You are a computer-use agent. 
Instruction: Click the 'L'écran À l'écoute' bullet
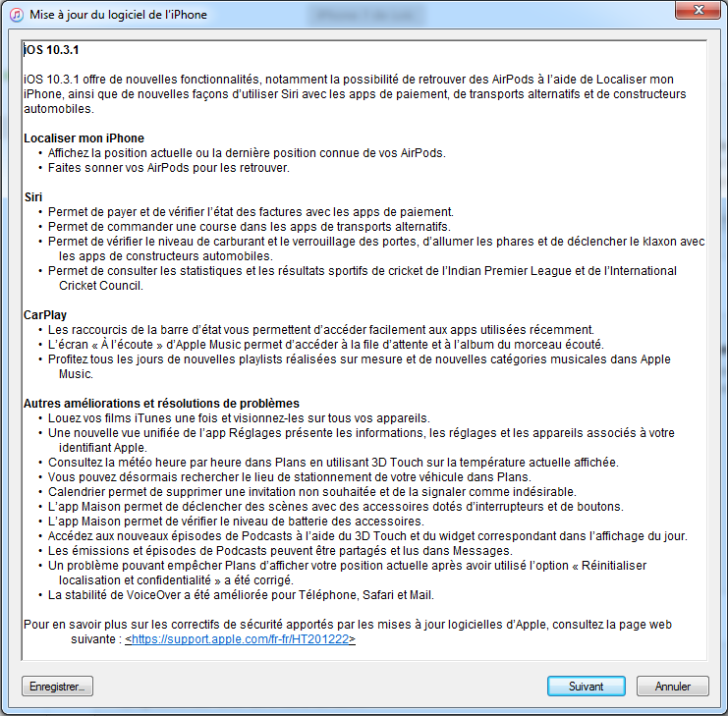point(326,345)
